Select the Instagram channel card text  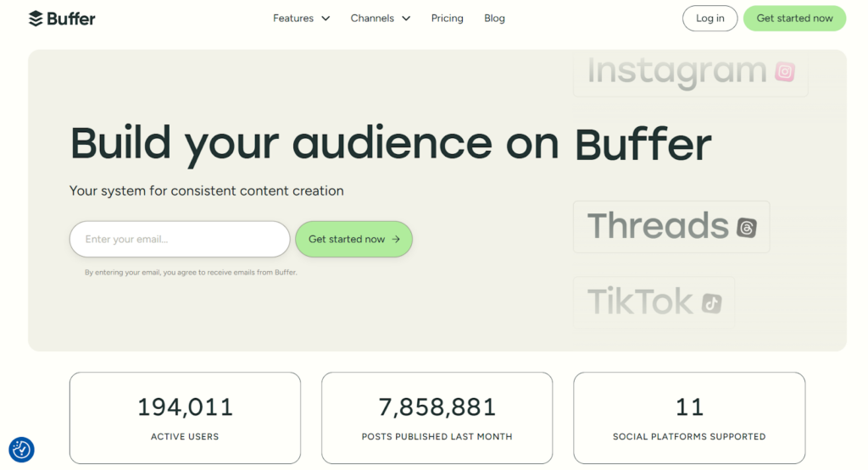click(676, 71)
